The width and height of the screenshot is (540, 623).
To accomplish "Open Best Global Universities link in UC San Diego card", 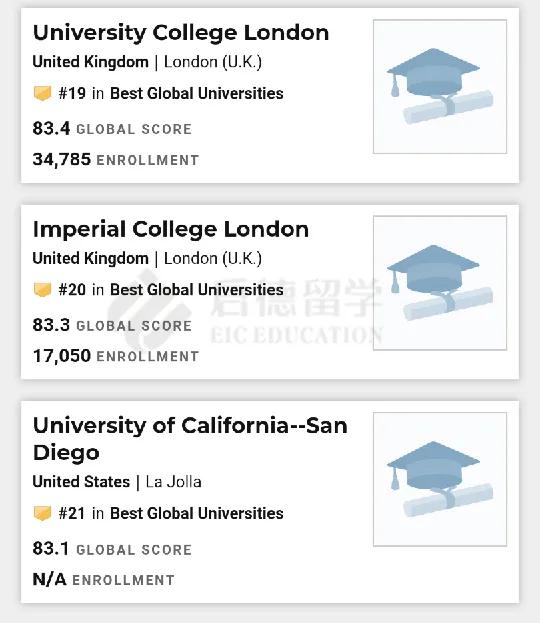I will click(197, 513).
